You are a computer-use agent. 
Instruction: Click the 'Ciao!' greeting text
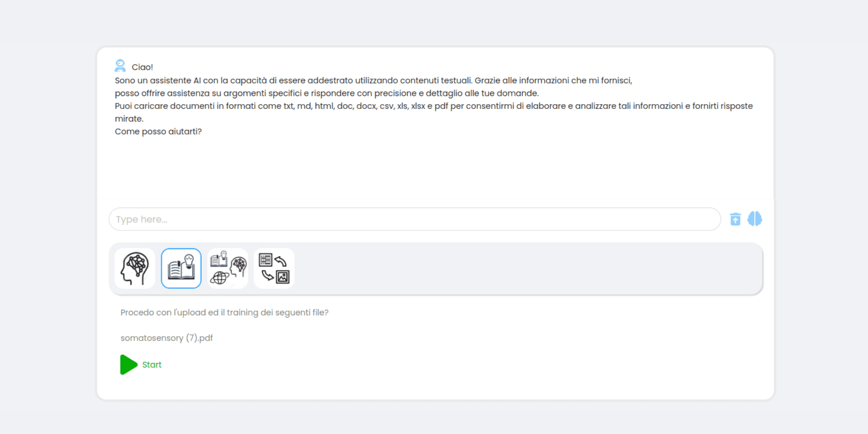tap(142, 67)
